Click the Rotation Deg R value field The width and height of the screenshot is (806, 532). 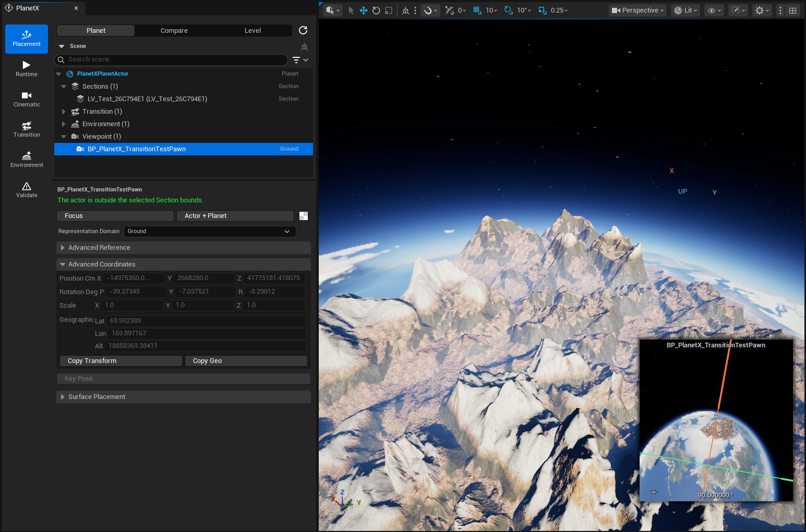[274, 292]
